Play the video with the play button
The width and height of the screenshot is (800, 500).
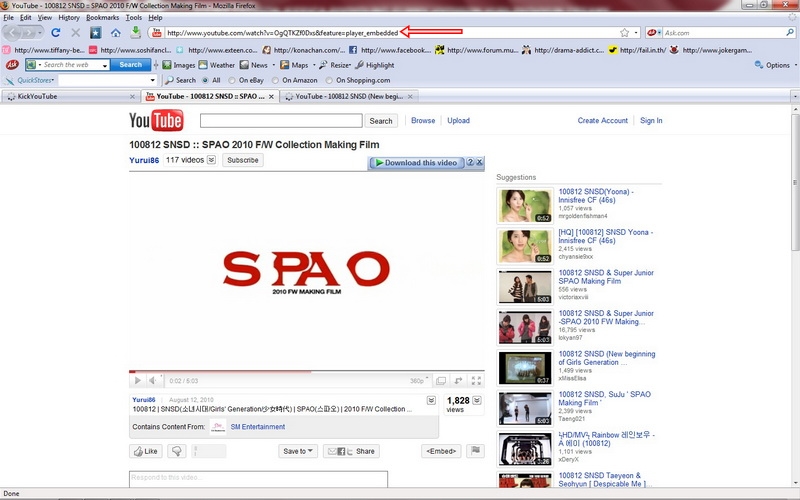tap(137, 381)
